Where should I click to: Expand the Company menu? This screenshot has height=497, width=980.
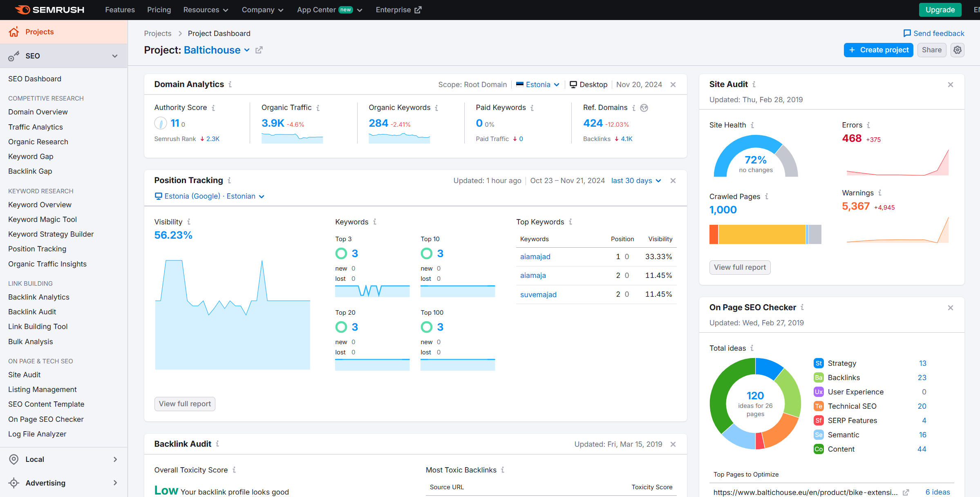pyautogui.click(x=262, y=10)
